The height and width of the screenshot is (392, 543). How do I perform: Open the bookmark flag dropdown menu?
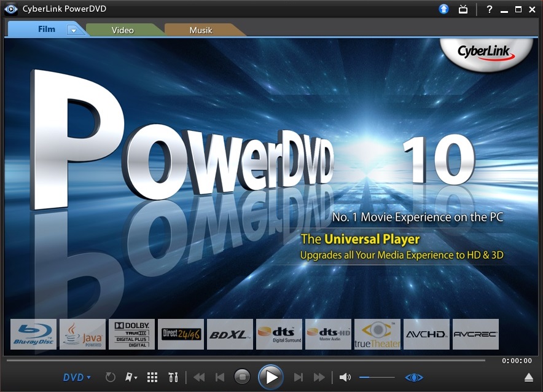coord(131,377)
